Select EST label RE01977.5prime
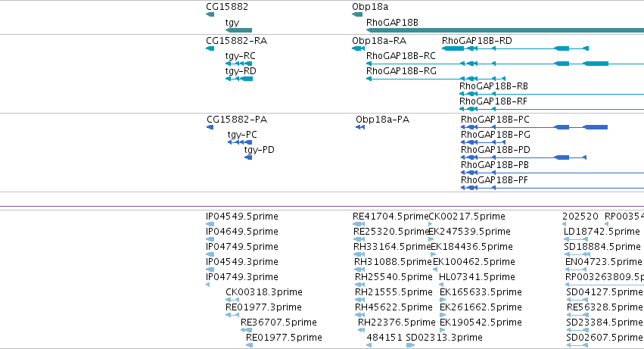Viewport: 644px width, 349px height. pyautogui.click(x=285, y=338)
